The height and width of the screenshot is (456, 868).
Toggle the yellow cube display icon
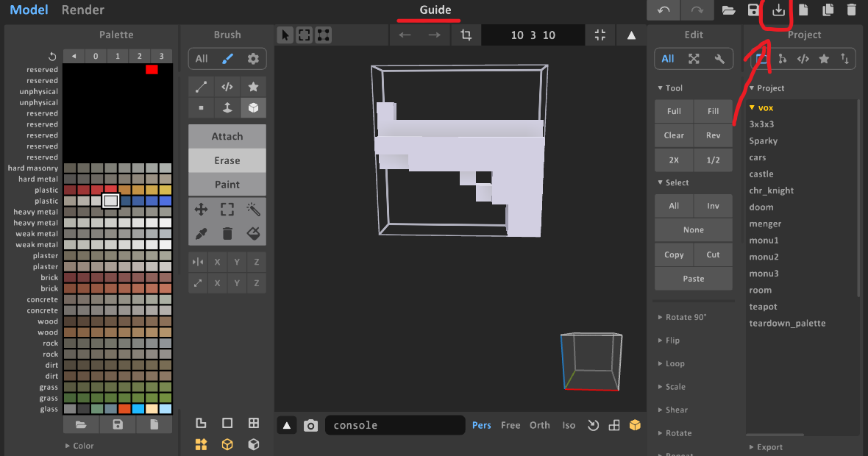point(635,425)
